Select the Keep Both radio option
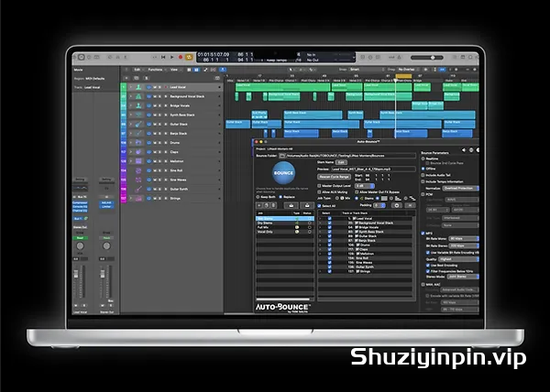This screenshot has height=392, width=550. click(x=258, y=197)
